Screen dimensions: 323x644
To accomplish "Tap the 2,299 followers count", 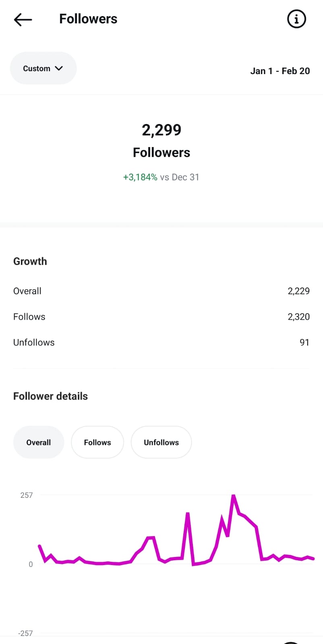I will 161,130.
